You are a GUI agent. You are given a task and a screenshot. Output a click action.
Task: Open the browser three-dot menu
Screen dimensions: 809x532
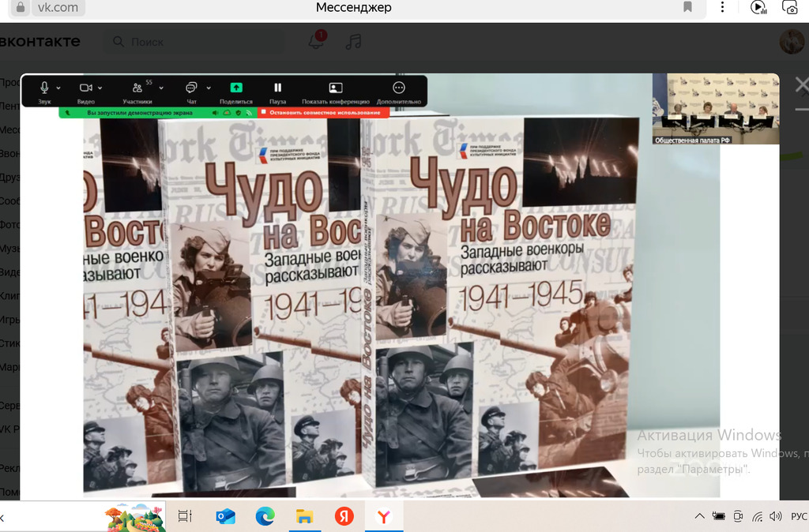[x=723, y=8]
